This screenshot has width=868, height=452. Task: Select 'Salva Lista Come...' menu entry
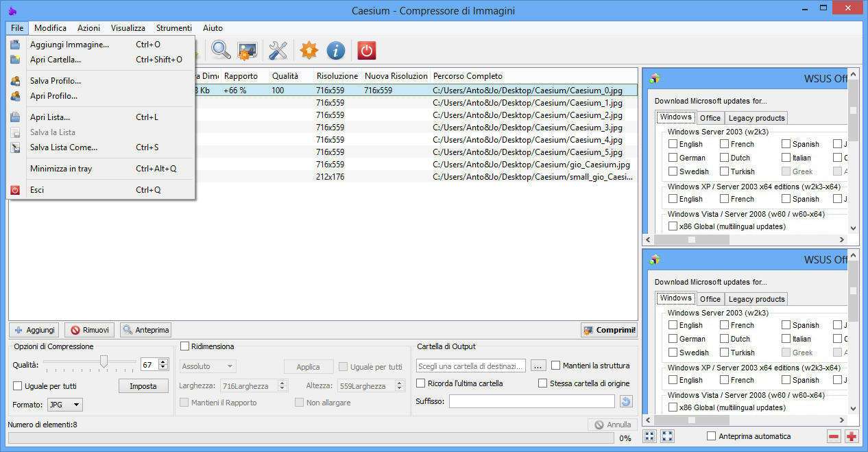coord(63,147)
